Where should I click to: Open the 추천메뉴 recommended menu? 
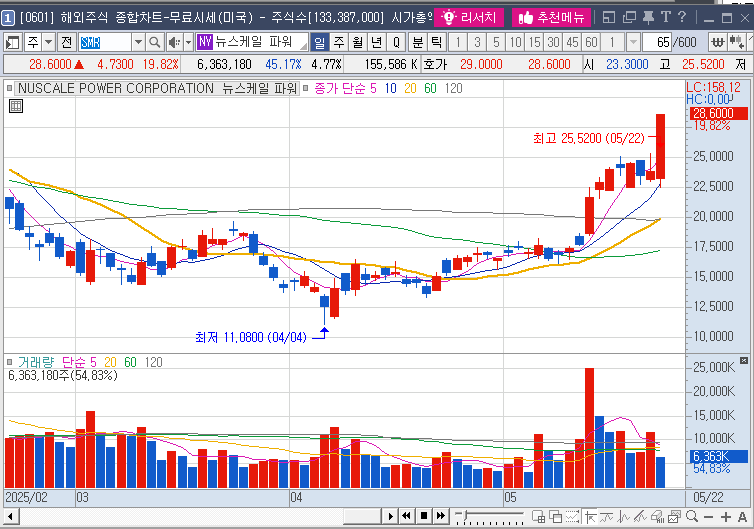pyautogui.click(x=551, y=18)
